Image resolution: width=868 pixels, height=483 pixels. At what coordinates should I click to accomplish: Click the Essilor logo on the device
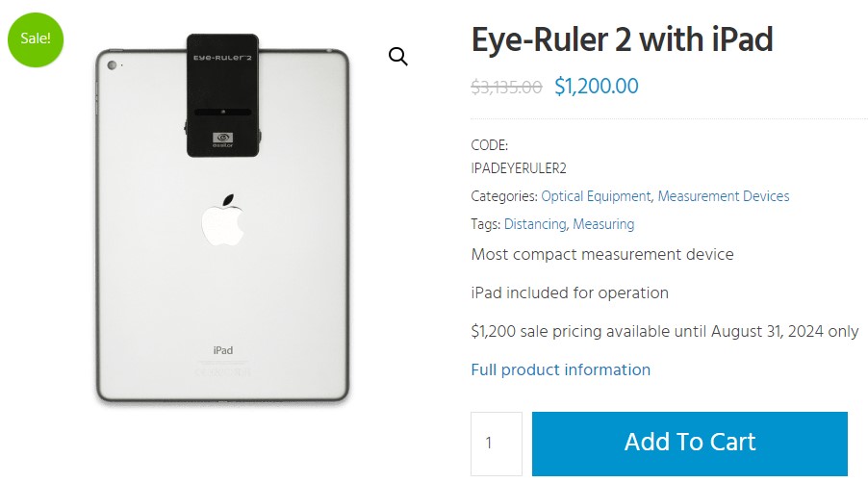coord(222,140)
